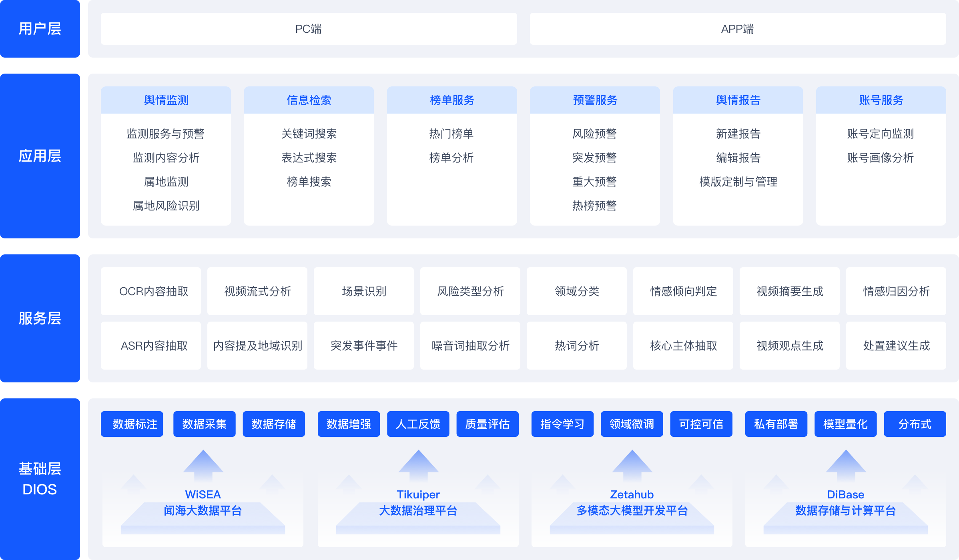Select the 热词分析 service card
This screenshot has height=560, width=959.
point(577,346)
